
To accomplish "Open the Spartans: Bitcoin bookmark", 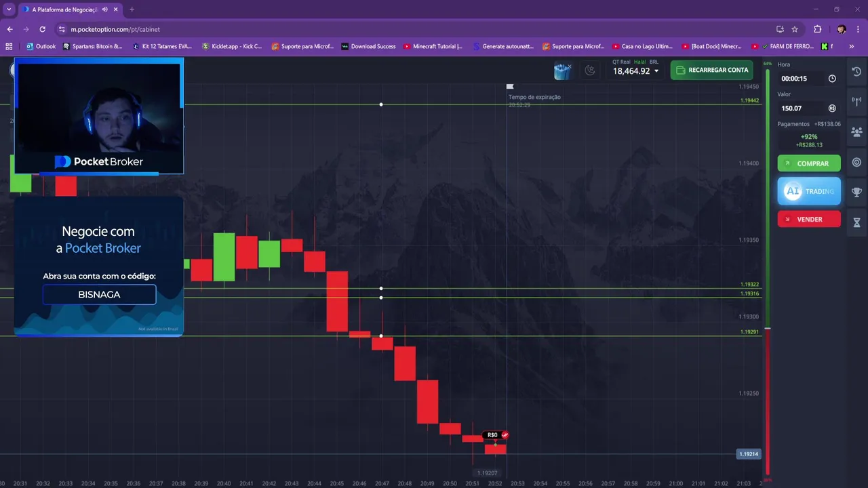I will point(92,46).
